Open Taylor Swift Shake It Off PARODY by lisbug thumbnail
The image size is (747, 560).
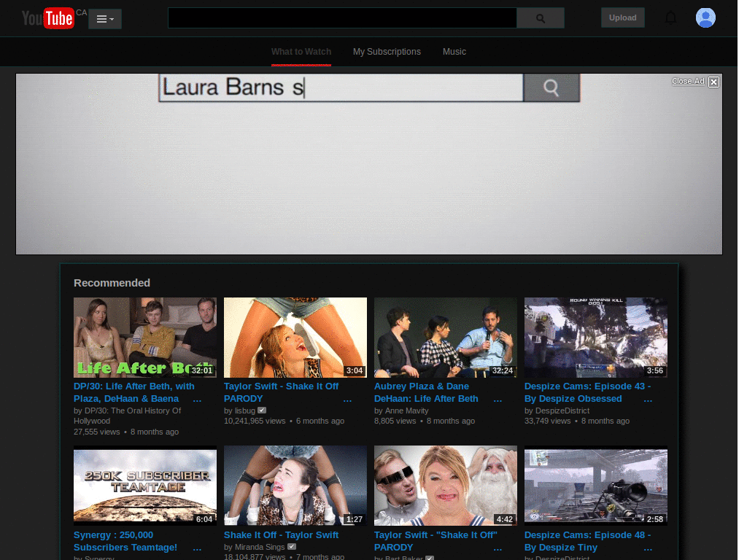click(x=295, y=338)
